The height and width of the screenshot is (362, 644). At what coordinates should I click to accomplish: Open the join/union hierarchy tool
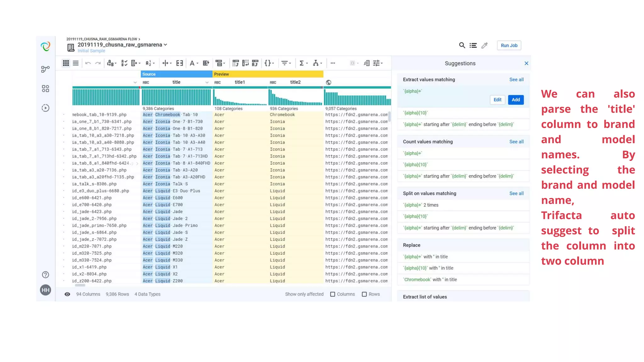pyautogui.click(x=317, y=63)
